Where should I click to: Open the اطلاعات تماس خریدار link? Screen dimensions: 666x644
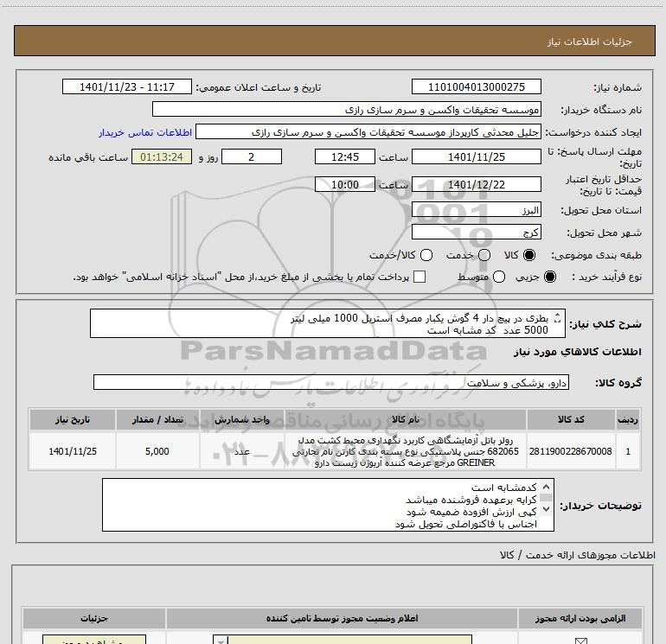(x=145, y=132)
